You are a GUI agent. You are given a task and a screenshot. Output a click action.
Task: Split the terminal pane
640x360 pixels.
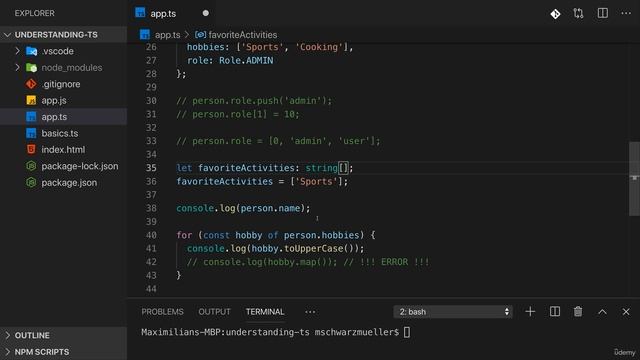(x=555, y=312)
